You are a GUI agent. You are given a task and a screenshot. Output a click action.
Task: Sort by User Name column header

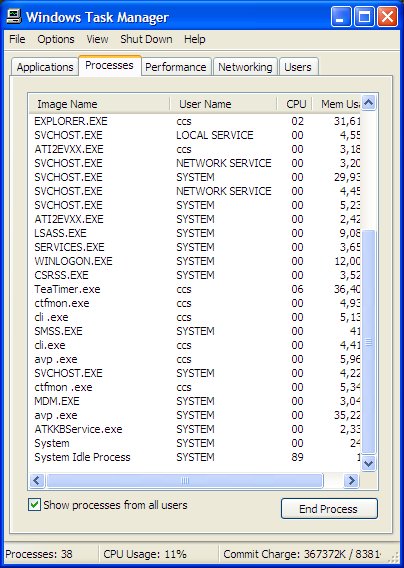click(x=224, y=104)
